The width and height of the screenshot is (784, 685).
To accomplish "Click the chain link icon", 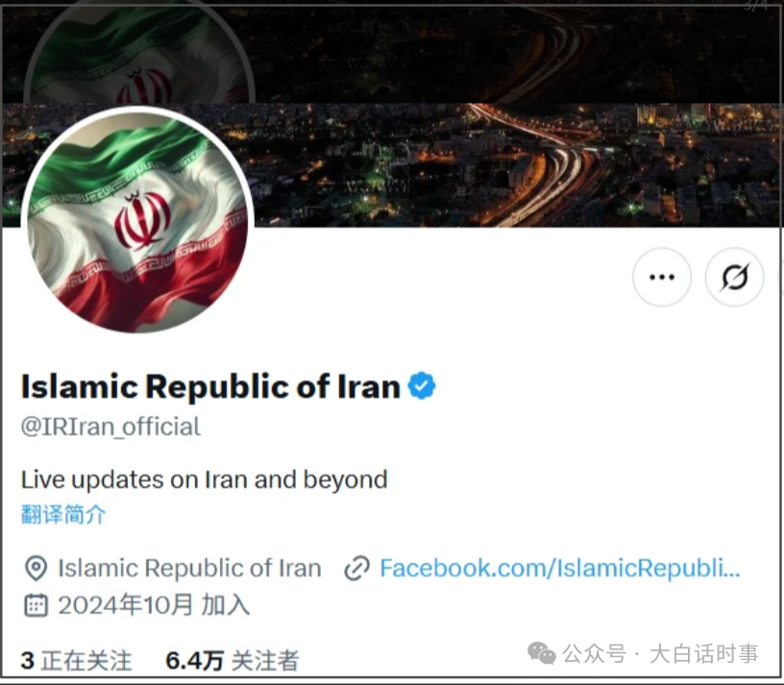I will (357, 568).
